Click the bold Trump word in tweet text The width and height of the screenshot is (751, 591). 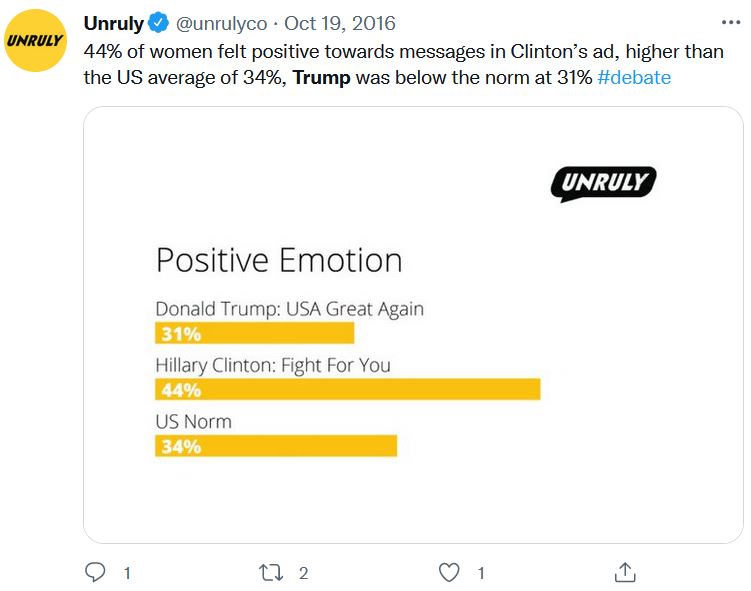click(322, 77)
